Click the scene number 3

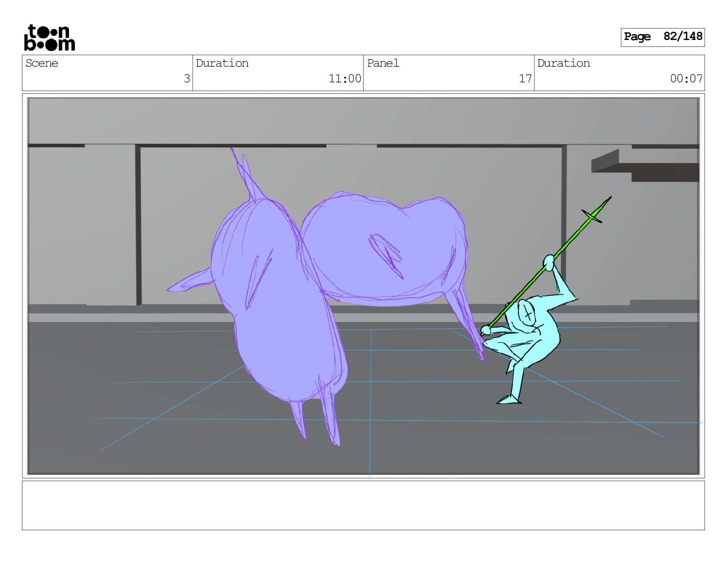tap(187, 79)
